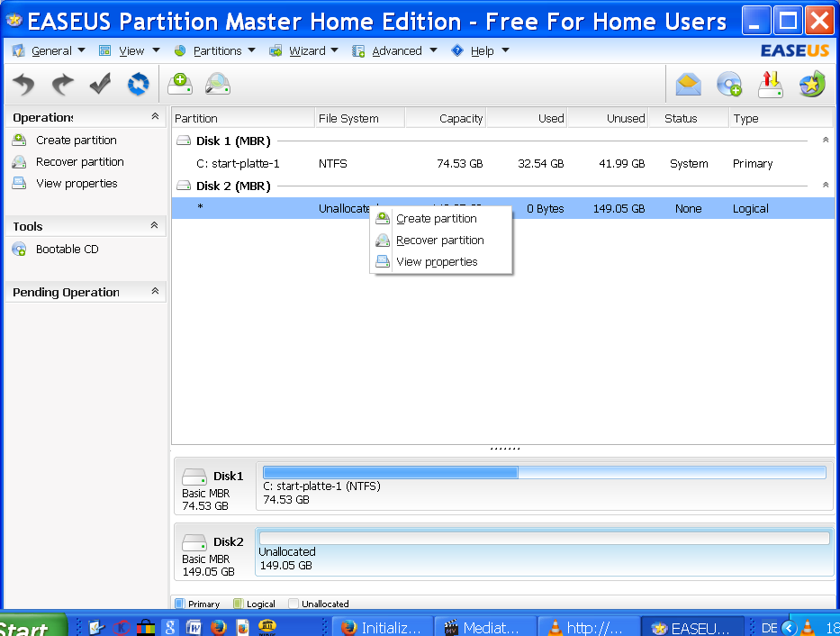Viewport: 840px width, 636px height.
Task: Collapse Disk 1 (MBR) group in list
Action: coord(826,140)
